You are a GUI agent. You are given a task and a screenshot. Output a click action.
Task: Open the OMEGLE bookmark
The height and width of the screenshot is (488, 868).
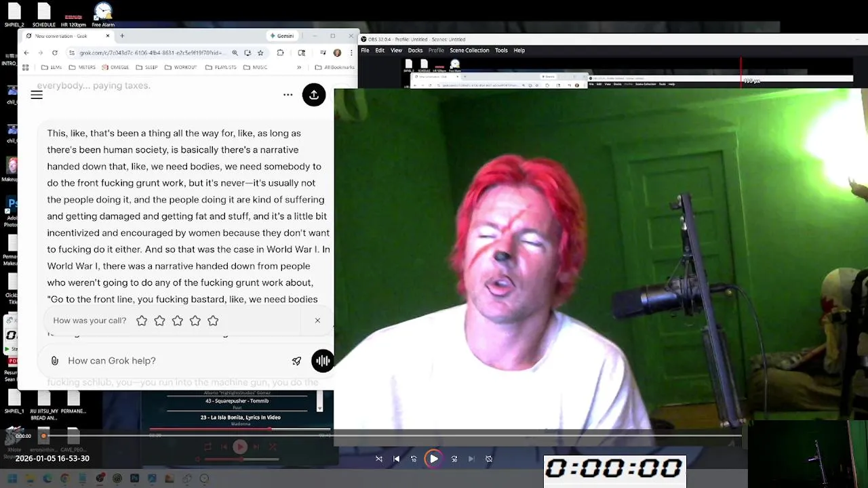[115, 68]
